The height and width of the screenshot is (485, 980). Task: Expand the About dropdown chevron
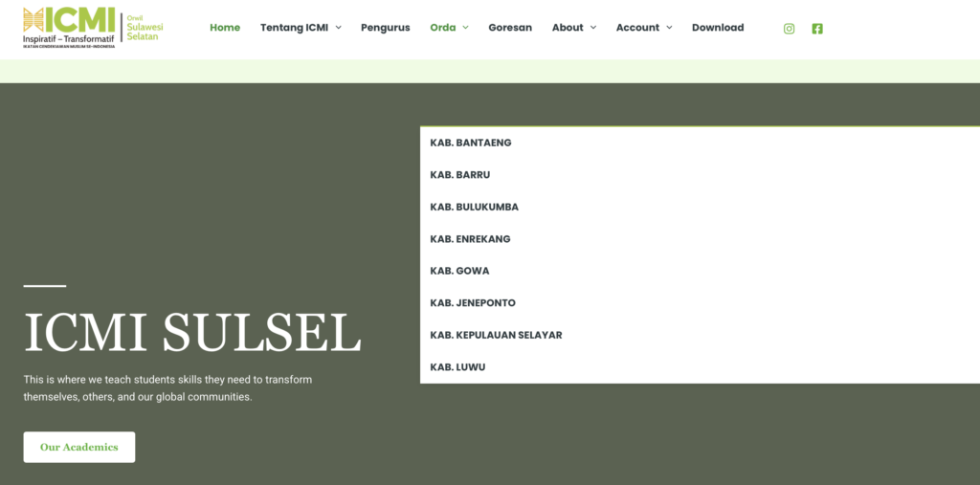(593, 28)
